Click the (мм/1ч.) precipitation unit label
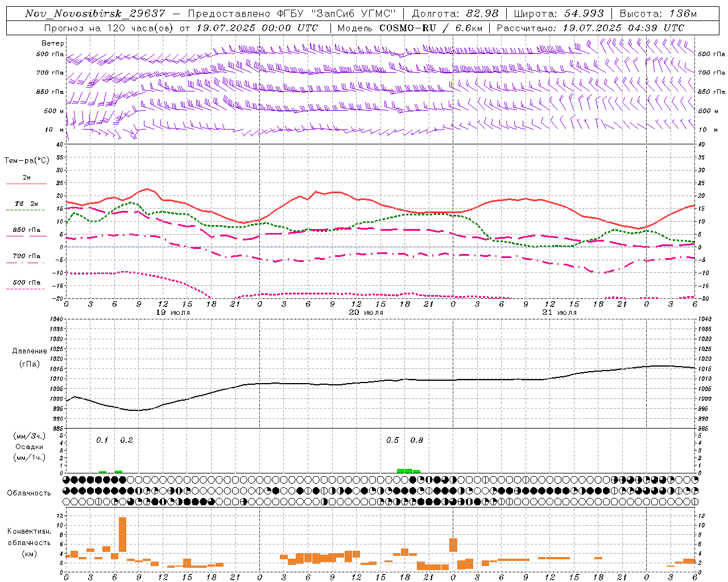Image resolution: width=728 pixels, height=582 pixels. (30, 458)
